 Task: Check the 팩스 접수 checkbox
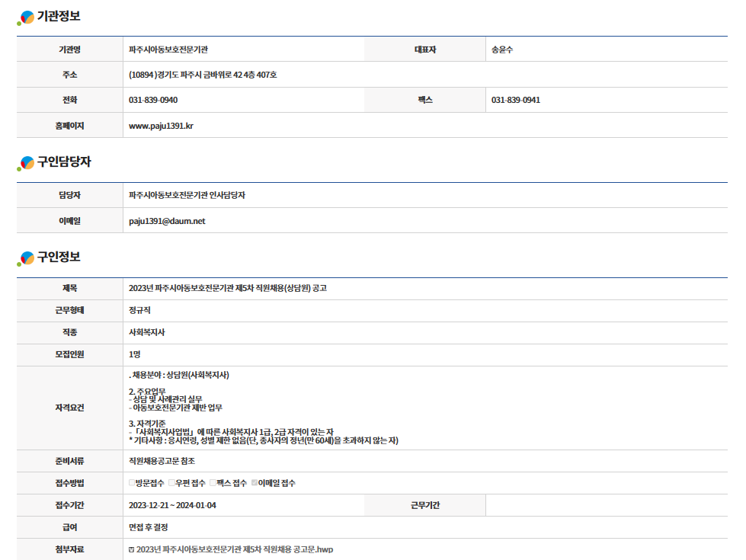click(213, 483)
